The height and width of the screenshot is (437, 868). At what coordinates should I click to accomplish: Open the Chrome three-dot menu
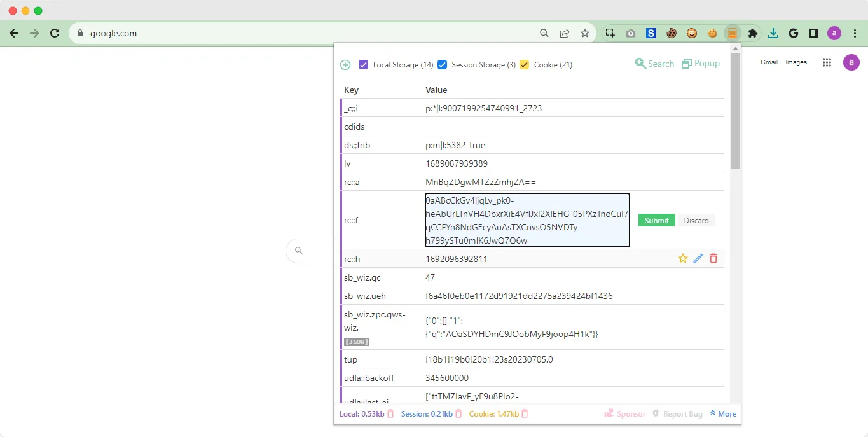(x=855, y=33)
